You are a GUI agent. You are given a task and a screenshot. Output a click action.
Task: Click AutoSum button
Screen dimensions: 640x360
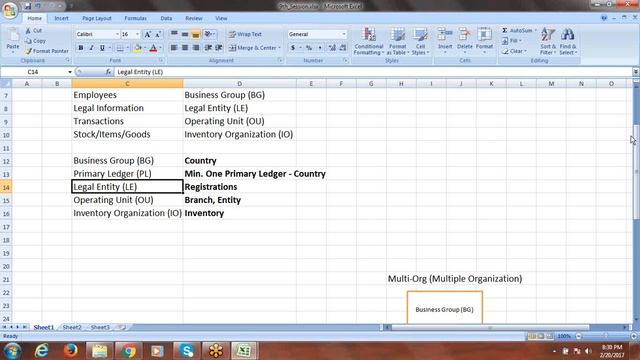point(517,31)
